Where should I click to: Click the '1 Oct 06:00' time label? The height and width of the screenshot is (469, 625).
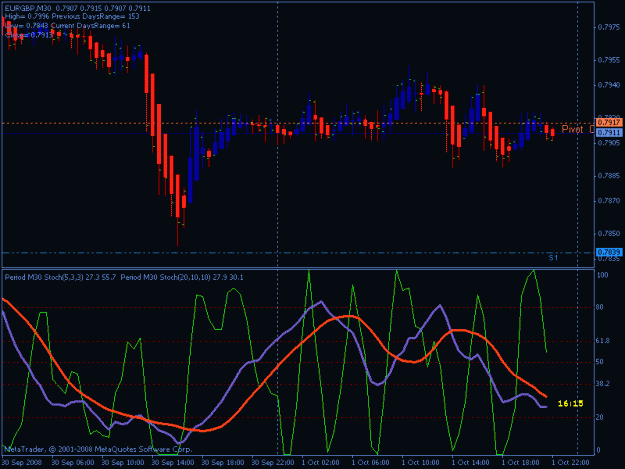coord(371,463)
